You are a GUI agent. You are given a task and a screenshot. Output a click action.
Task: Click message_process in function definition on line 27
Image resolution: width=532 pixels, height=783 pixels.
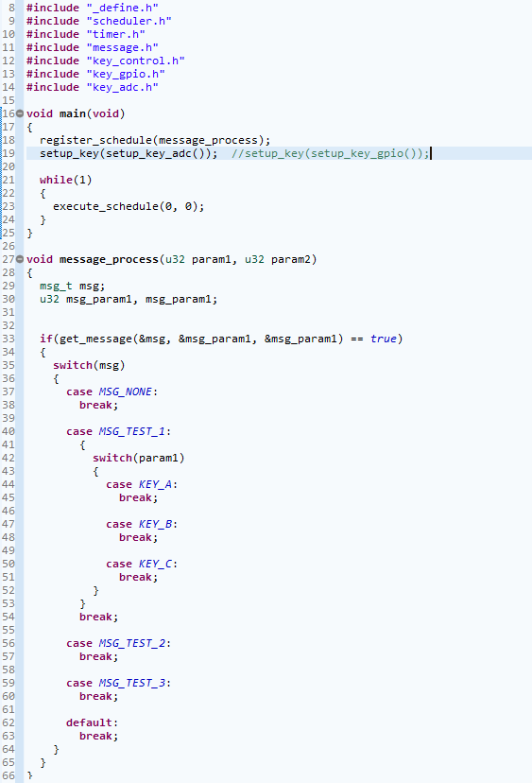(109, 259)
